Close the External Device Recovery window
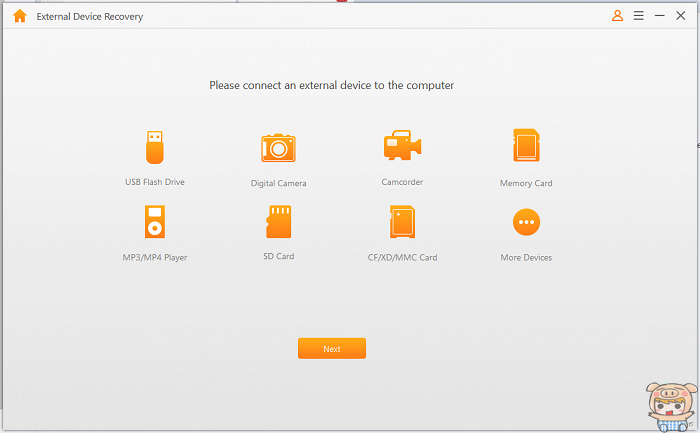The width and height of the screenshot is (700, 433). [681, 16]
